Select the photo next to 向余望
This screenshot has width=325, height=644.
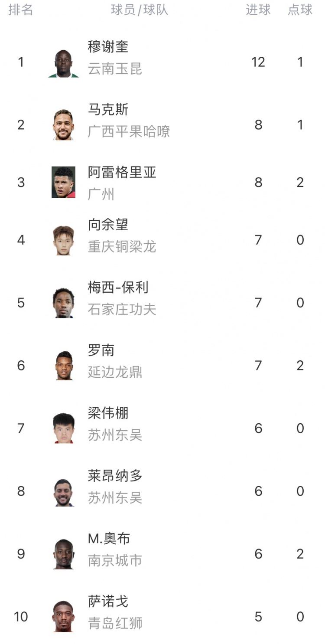coord(63,240)
